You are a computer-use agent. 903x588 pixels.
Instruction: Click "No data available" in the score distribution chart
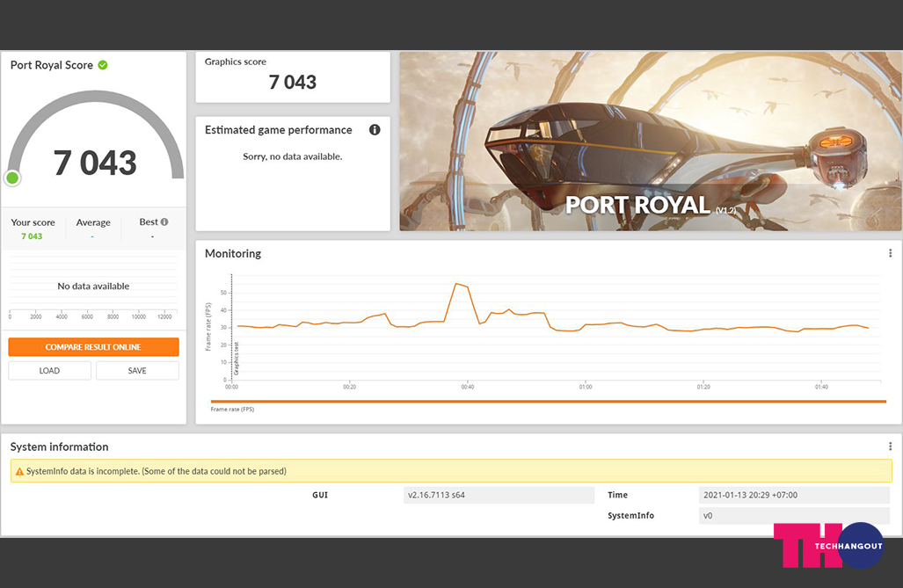click(93, 286)
